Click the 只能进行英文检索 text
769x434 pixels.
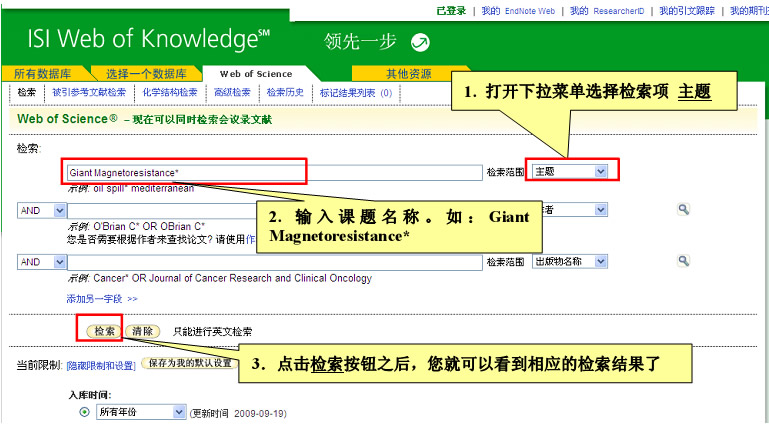212,332
